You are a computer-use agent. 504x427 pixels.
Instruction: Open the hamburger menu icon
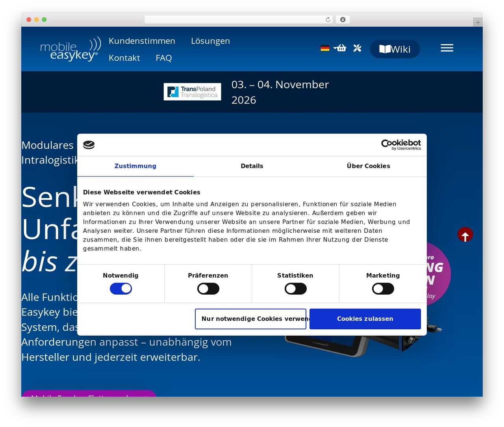[447, 48]
